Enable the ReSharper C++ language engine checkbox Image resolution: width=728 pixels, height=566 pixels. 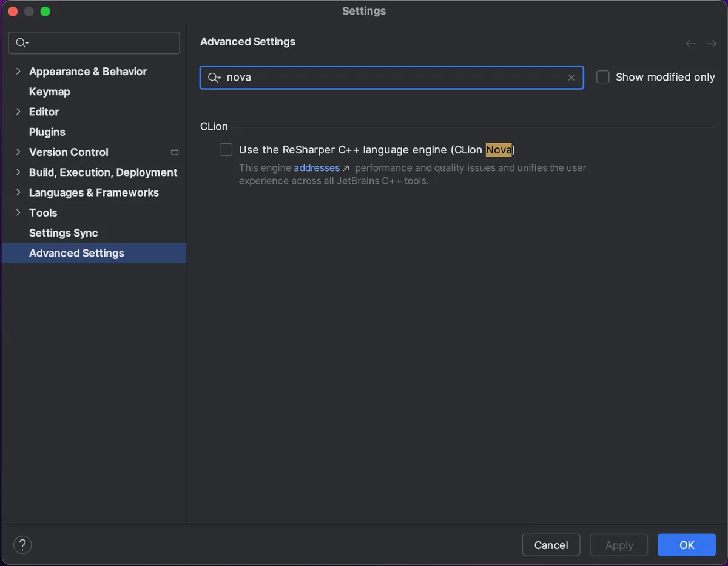(x=226, y=149)
